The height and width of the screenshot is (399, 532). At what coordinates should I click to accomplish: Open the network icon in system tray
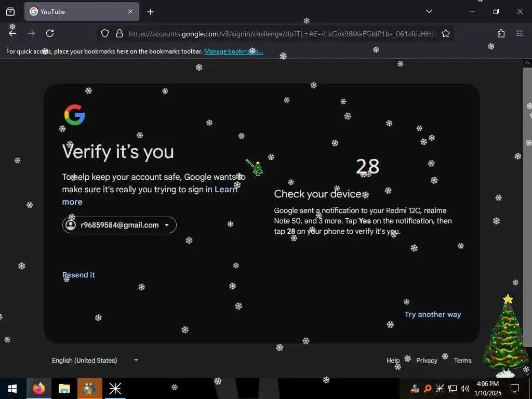[x=453, y=389]
